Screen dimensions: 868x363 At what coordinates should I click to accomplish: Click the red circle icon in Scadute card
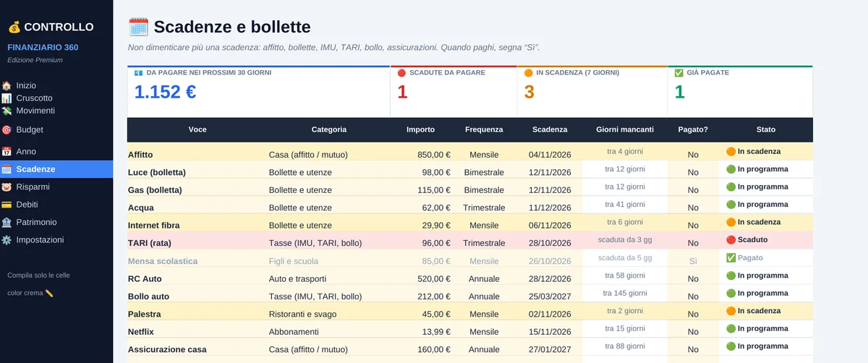point(402,73)
